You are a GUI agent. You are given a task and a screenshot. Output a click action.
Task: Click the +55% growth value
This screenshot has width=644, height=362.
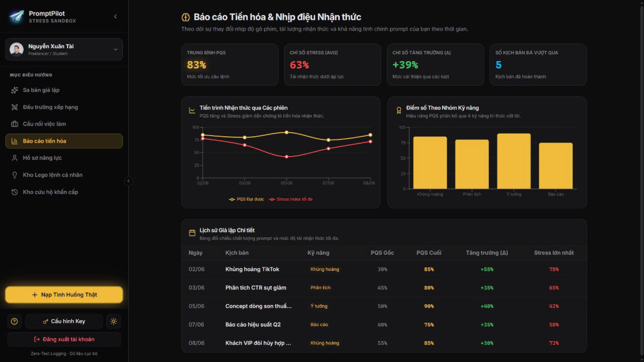click(x=487, y=269)
